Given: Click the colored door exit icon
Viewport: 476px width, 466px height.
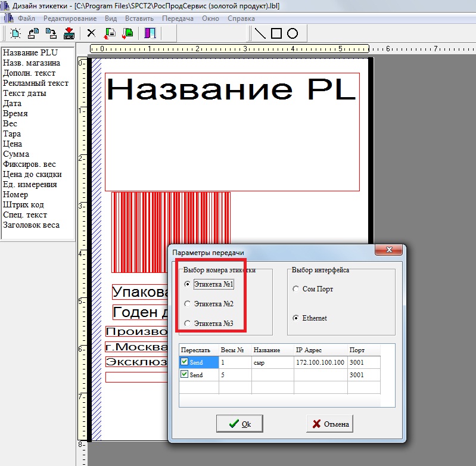Looking at the screenshot, I should coord(150,33).
